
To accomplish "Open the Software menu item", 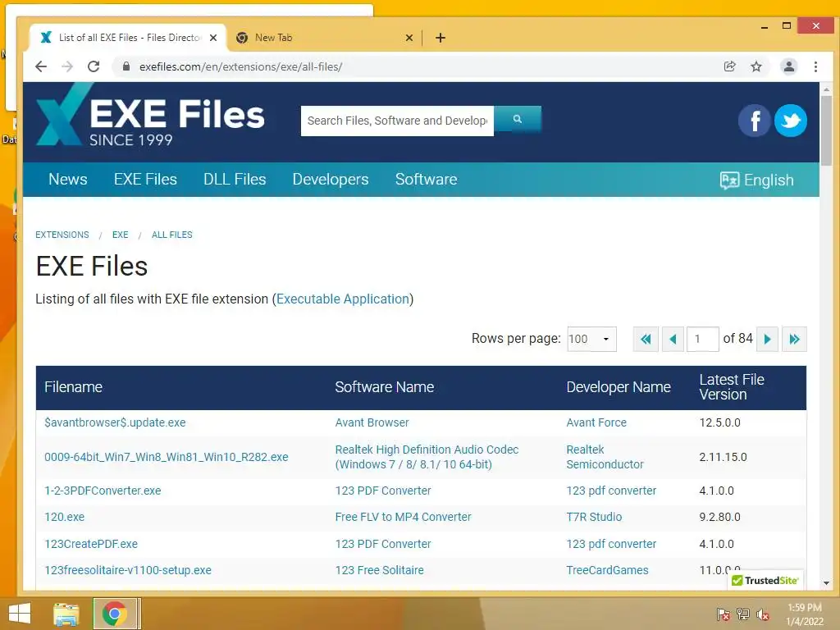I will (427, 179).
